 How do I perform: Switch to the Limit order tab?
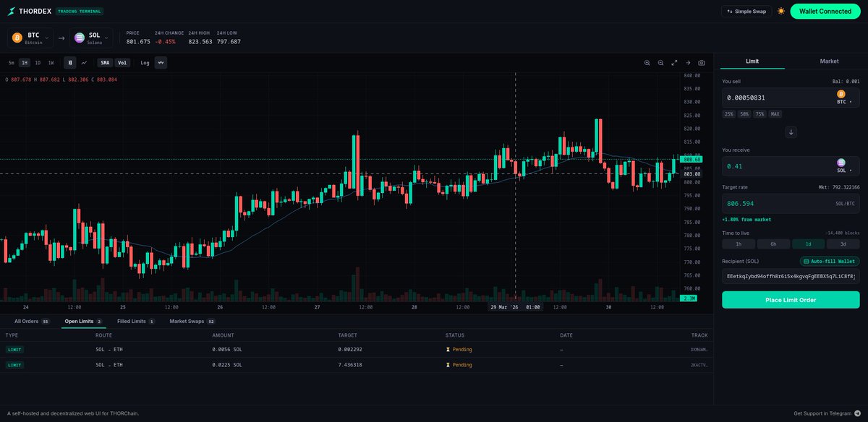(x=752, y=61)
